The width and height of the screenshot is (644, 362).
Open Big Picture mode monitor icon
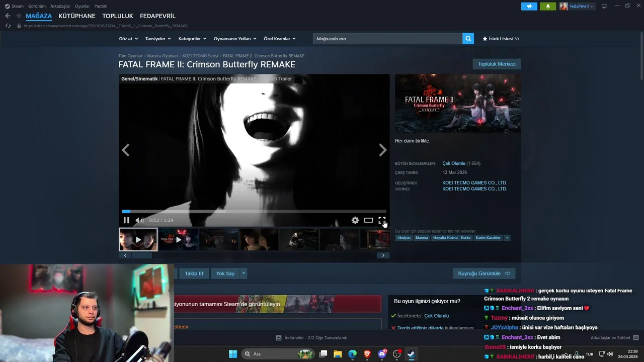(604, 6)
